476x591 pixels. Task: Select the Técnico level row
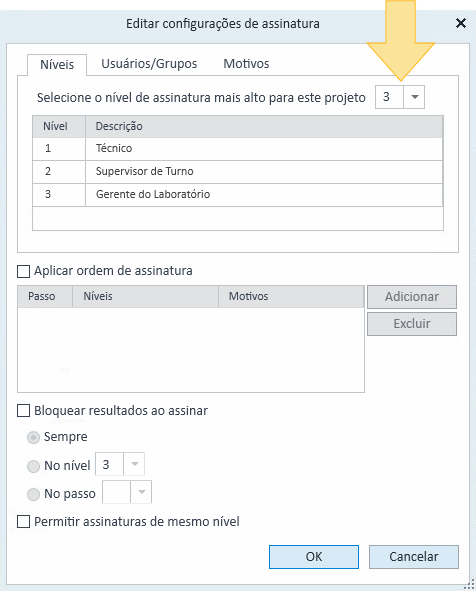[238, 149]
